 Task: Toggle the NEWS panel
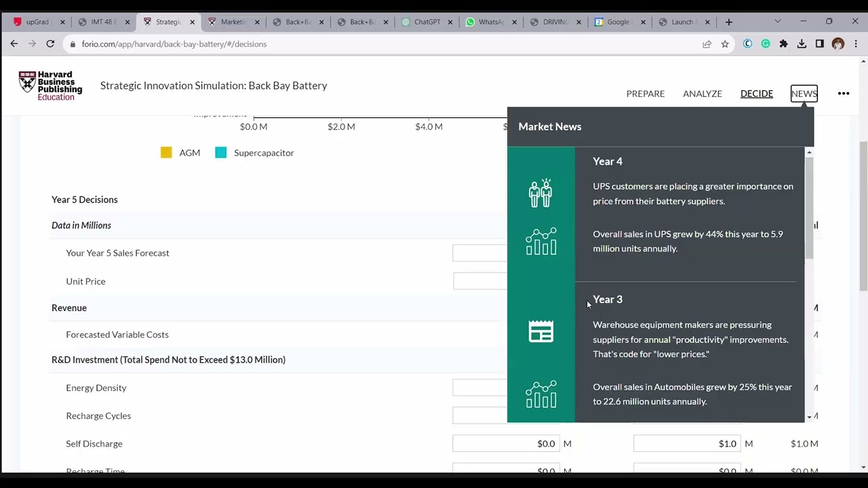pos(804,94)
